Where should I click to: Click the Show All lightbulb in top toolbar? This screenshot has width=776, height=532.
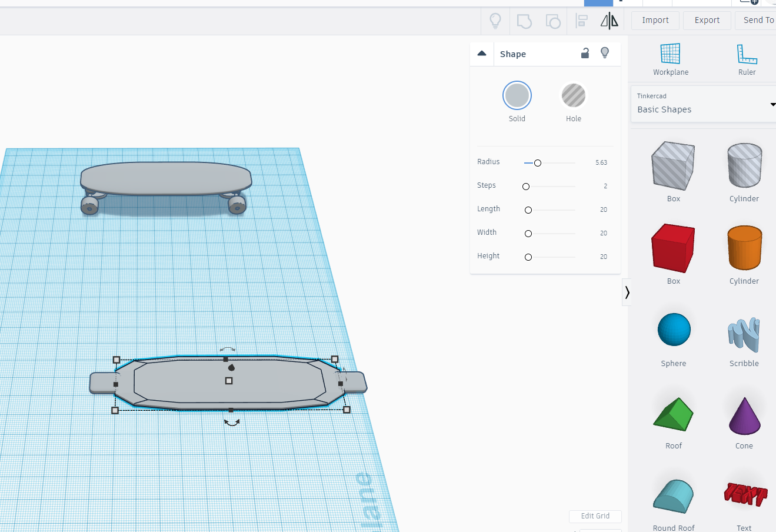point(495,21)
